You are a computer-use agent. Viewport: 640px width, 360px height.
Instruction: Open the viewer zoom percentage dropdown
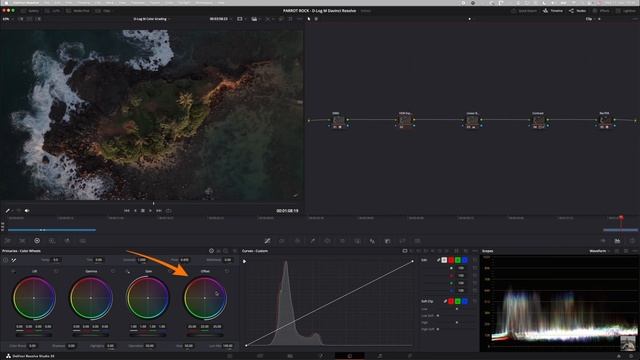[8, 19]
